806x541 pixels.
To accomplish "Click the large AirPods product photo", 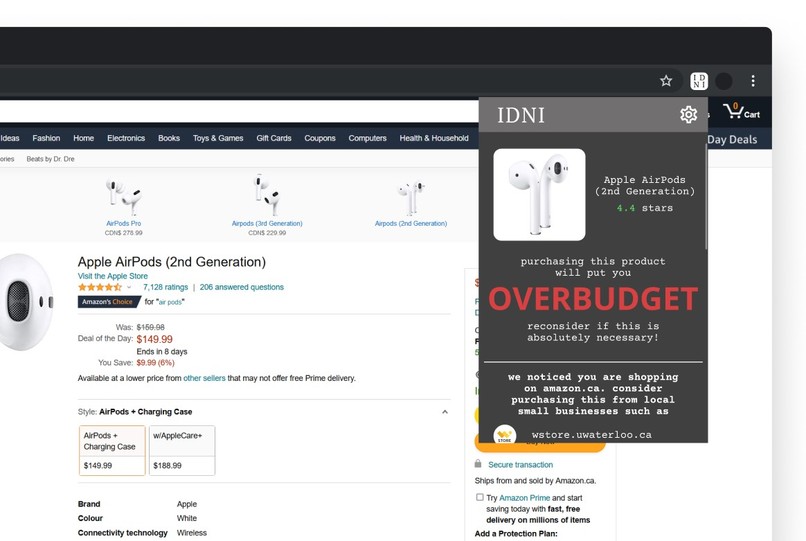I will coord(26,302).
